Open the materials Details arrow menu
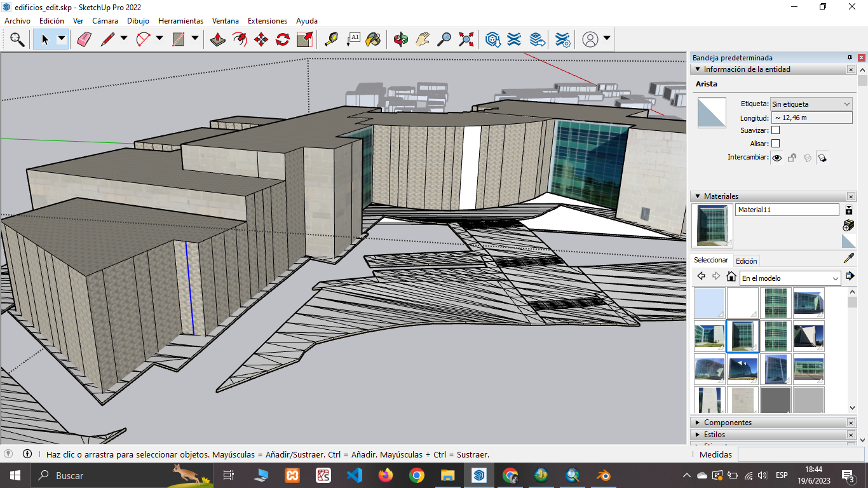The height and width of the screenshot is (488, 868). [850, 276]
